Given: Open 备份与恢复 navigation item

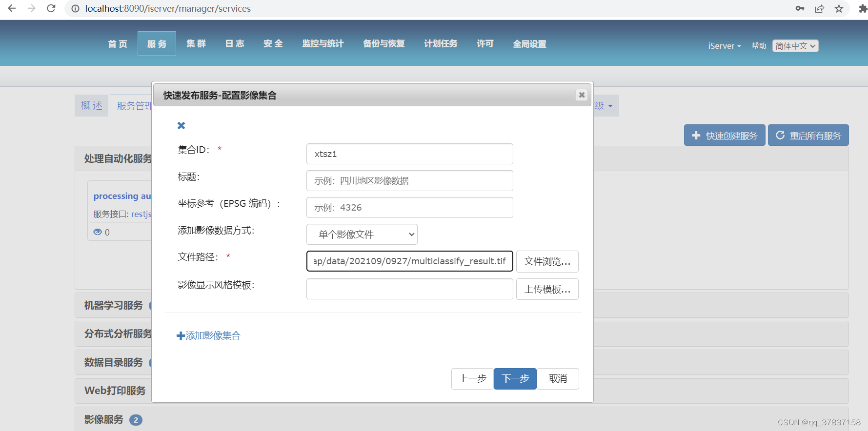Looking at the screenshot, I should pos(384,44).
